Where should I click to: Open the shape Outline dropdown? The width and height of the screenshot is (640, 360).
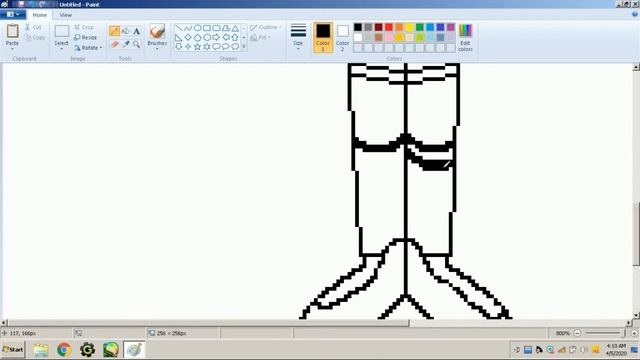(266, 27)
